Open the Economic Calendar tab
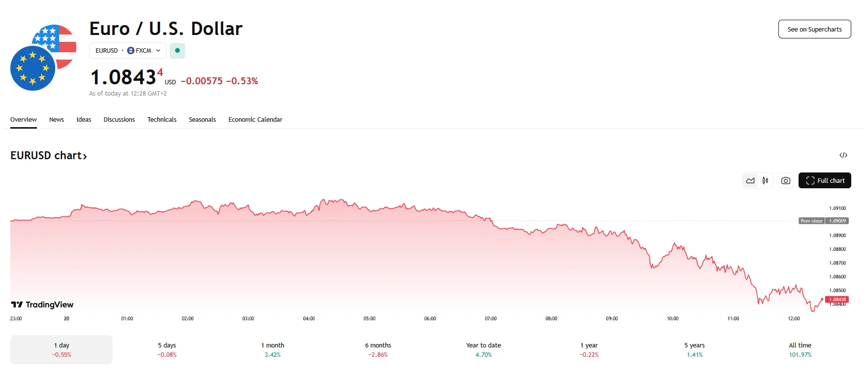The width and height of the screenshot is (868, 379). click(255, 120)
